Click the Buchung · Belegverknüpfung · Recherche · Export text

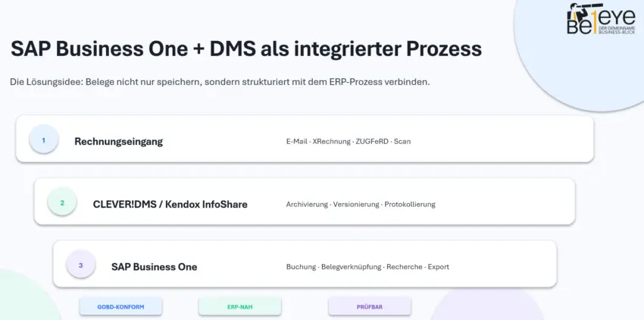pyautogui.click(x=367, y=266)
